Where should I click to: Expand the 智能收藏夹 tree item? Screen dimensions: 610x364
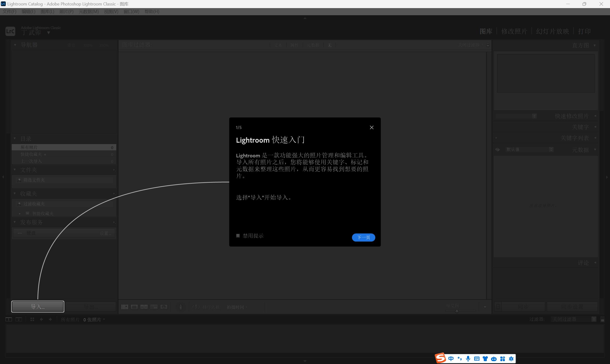(x=20, y=214)
